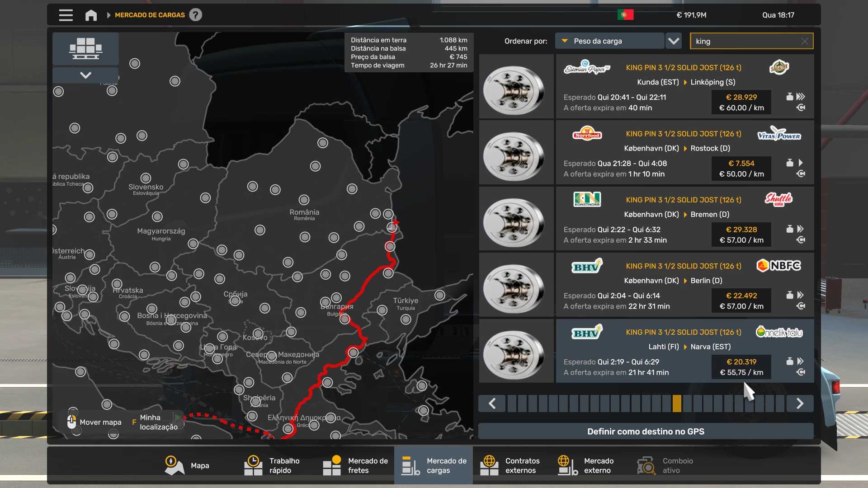Open the hamburger main menu
The height and width of the screenshot is (488, 868).
[x=66, y=15]
